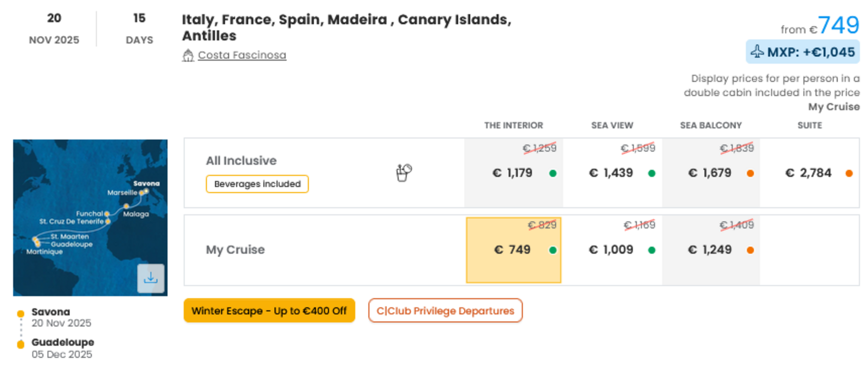Click the beverages drink icon

404,173
